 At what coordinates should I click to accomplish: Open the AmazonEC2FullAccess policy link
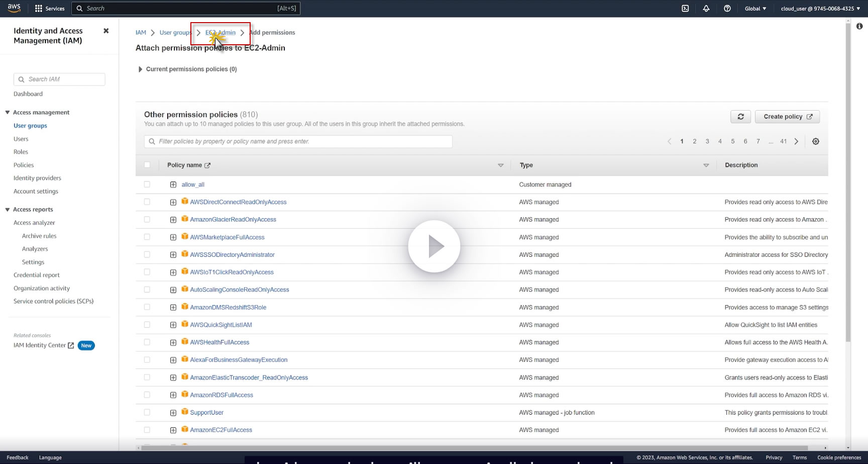(x=221, y=430)
